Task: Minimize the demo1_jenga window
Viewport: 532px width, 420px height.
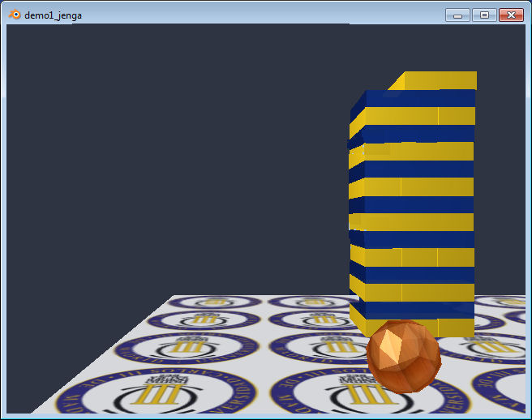Action: pyautogui.click(x=457, y=15)
